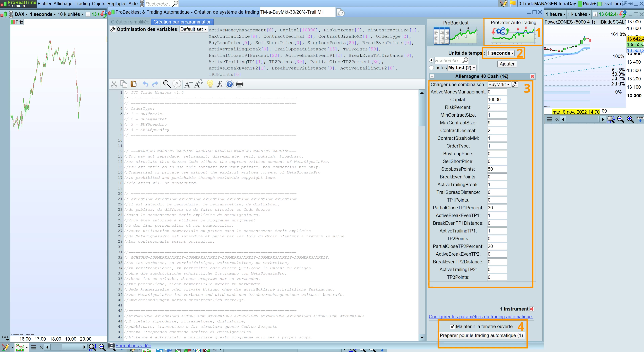
Task: Click the light bulb hint icon
Action: 210,84
